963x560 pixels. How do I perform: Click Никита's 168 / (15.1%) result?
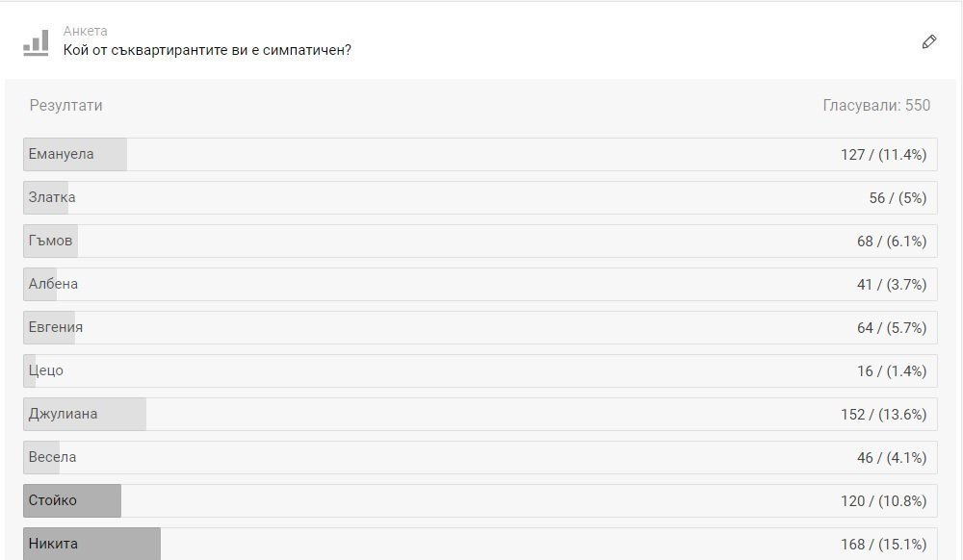coord(883,545)
